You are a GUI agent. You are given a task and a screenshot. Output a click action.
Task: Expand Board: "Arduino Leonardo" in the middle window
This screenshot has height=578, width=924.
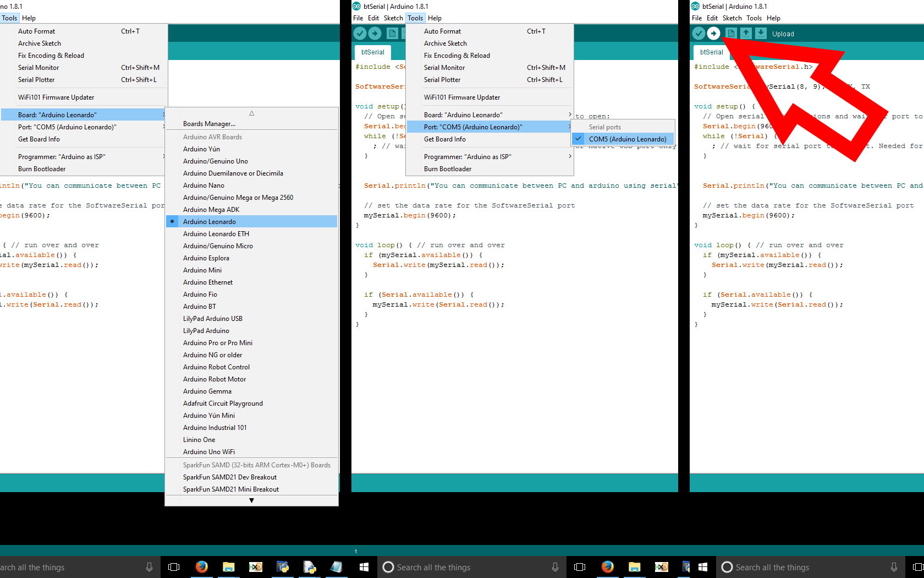490,114
